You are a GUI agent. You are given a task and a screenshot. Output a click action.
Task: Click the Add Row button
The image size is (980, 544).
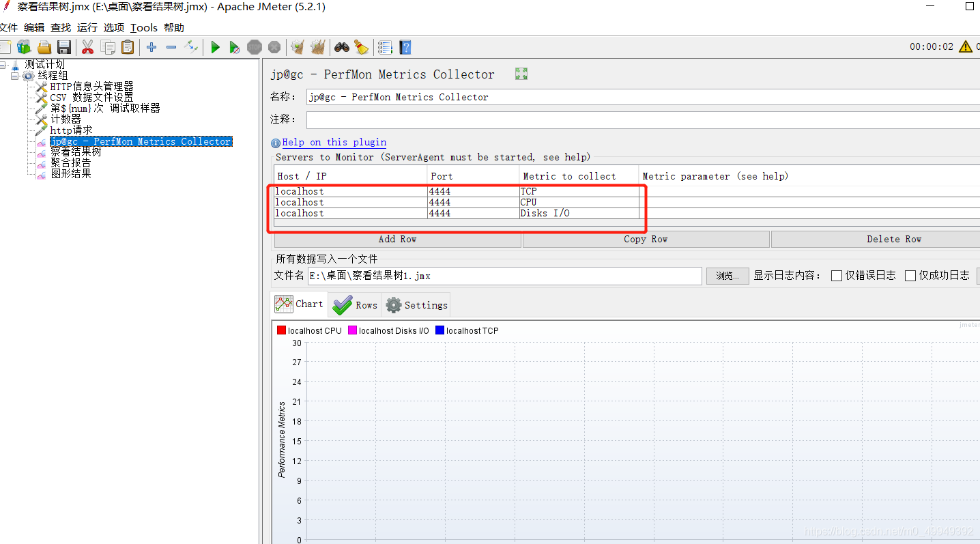click(398, 239)
